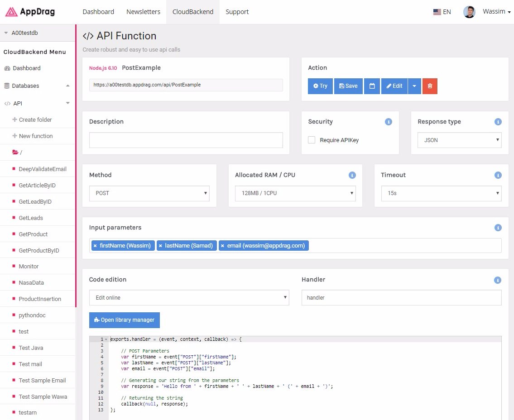514x420 pixels.
Task: Click the Try button
Action: tap(320, 86)
